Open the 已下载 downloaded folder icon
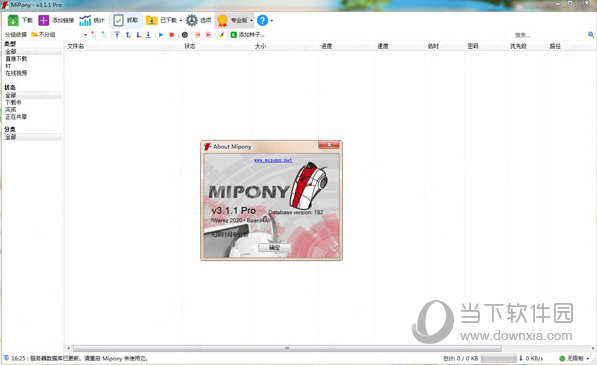Screen dimensions: 597x365 tap(152, 20)
